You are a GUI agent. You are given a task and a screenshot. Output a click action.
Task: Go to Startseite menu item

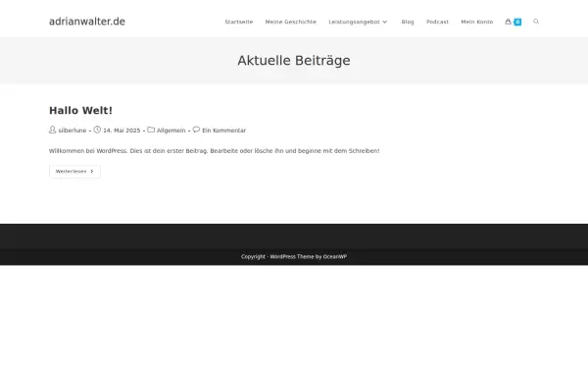[239, 22]
